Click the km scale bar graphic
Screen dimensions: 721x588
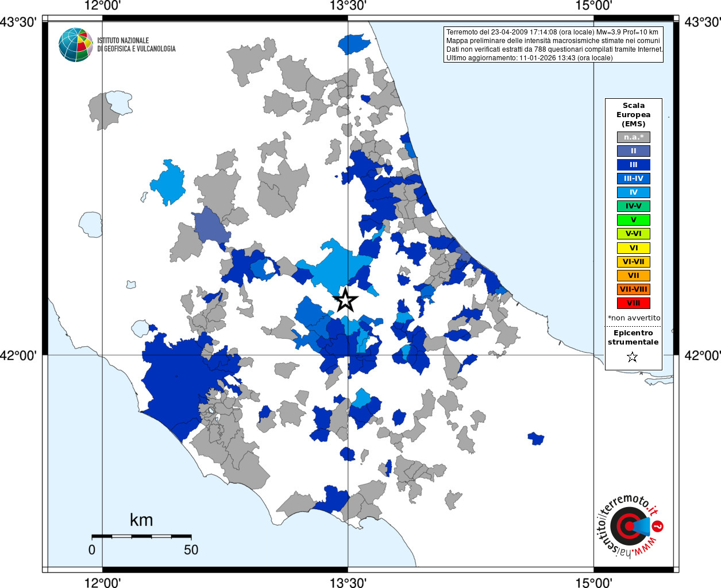pos(141,537)
